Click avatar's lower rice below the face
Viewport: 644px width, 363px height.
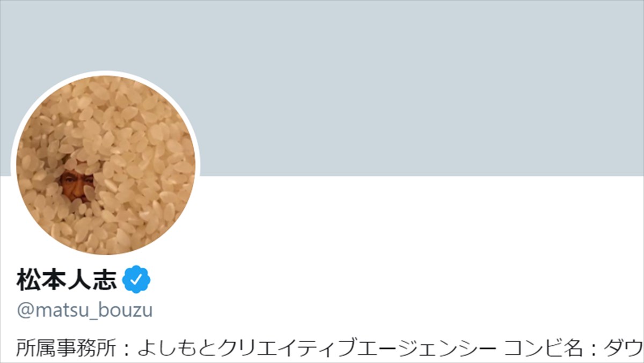click(x=106, y=228)
